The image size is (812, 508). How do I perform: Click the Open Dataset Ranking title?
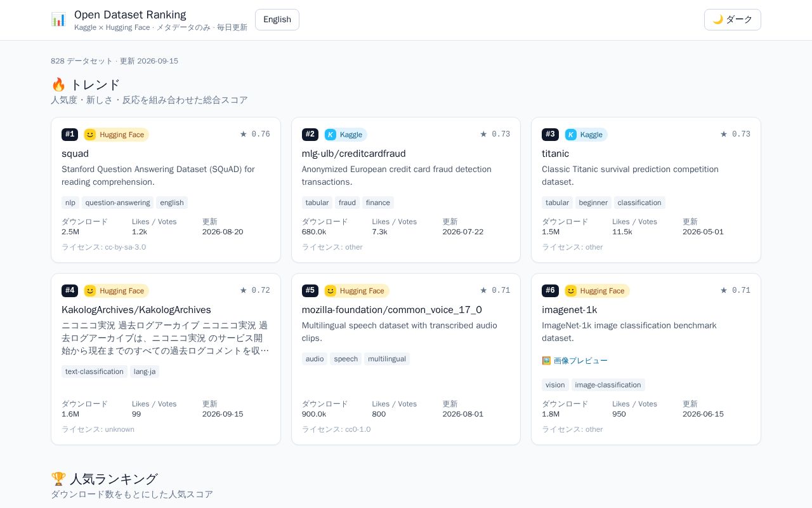tap(130, 15)
